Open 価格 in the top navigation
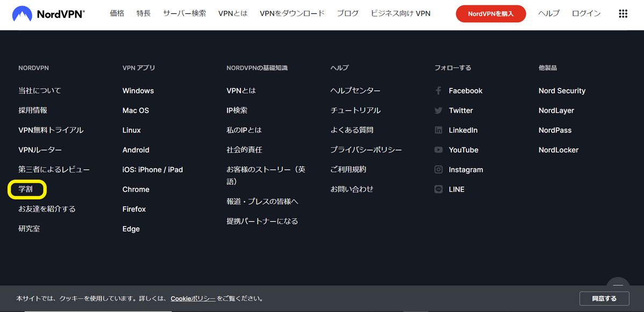 tap(117, 13)
